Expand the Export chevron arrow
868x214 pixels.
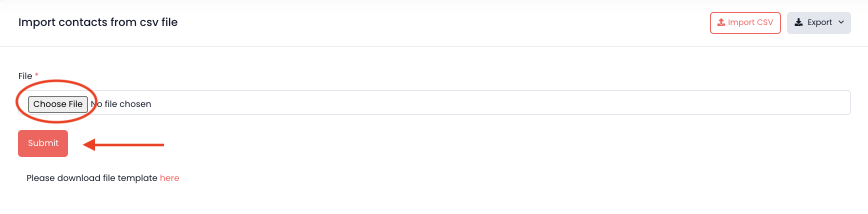[841, 22]
